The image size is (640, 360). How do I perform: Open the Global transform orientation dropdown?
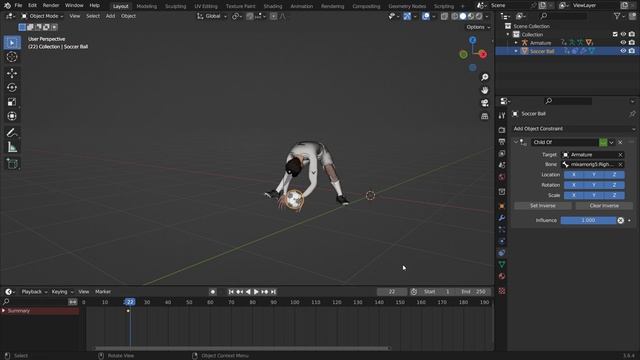[211, 16]
